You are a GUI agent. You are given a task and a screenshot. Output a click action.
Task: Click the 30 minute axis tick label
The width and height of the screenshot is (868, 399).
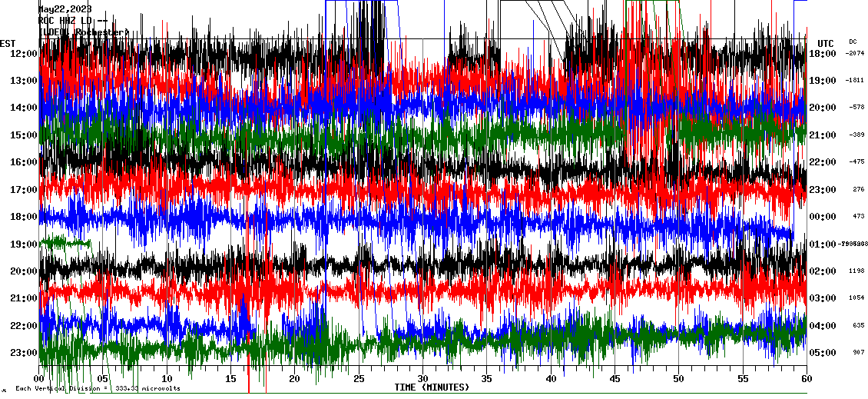pos(422,378)
